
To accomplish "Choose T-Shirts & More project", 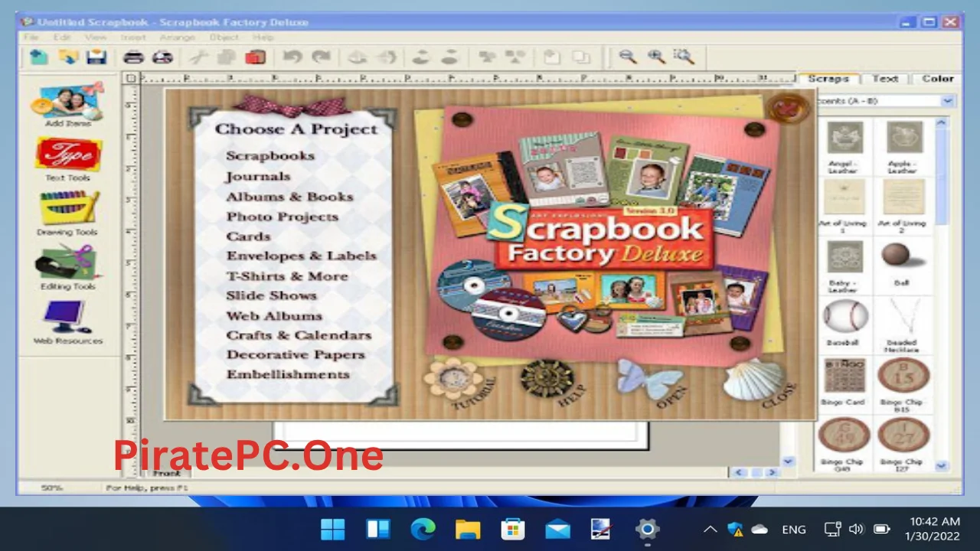I will [x=287, y=275].
